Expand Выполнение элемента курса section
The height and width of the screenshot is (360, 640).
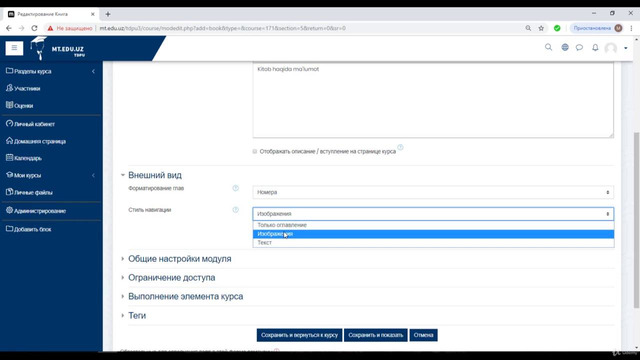[x=185, y=296]
